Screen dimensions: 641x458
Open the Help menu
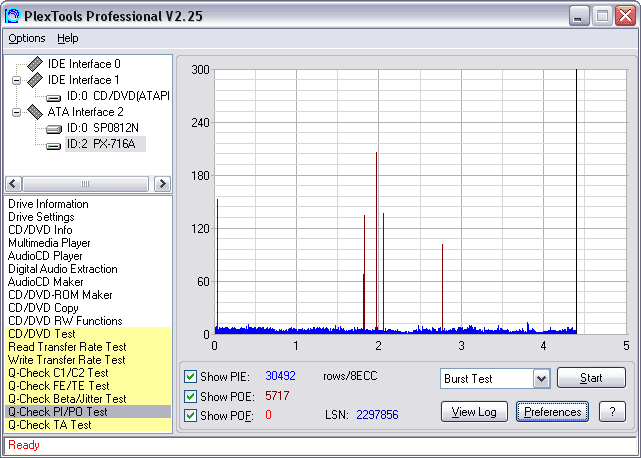coord(68,38)
